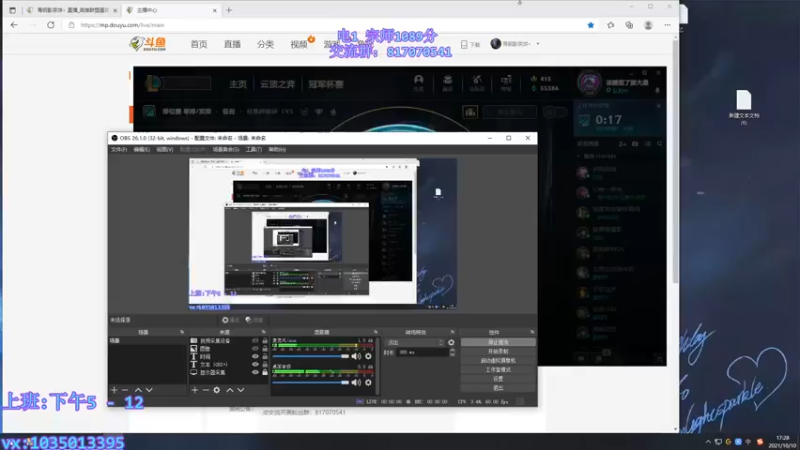This screenshot has height=450, width=800.
Task: Adjust the desktop audio volume slider
Action: pyautogui.click(x=311, y=382)
